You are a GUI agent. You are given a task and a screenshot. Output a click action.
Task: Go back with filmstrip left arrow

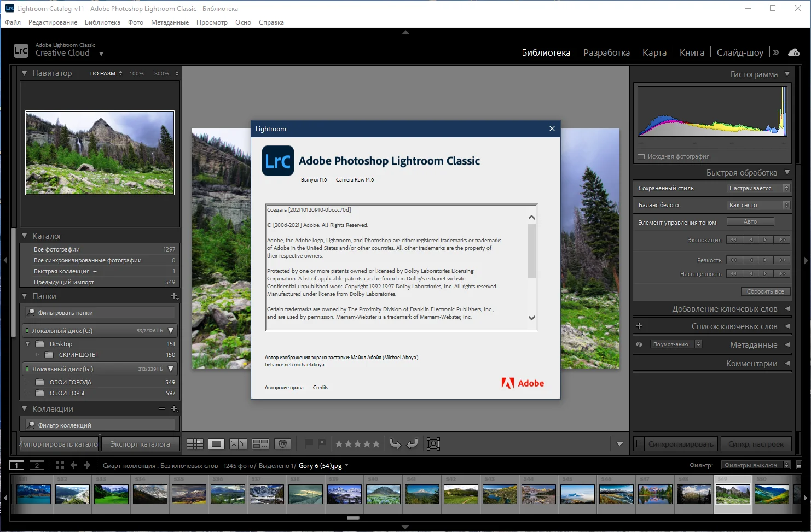pyautogui.click(x=74, y=465)
